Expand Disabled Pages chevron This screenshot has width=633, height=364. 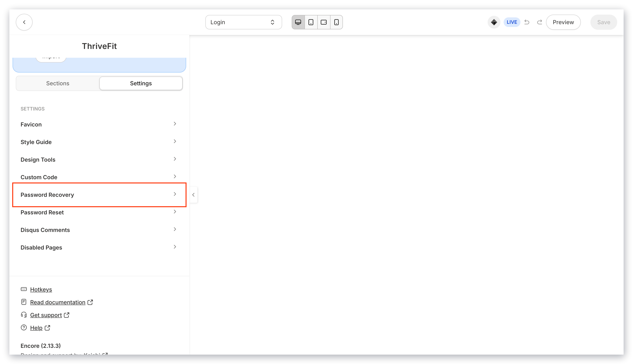(x=175, y=247)
